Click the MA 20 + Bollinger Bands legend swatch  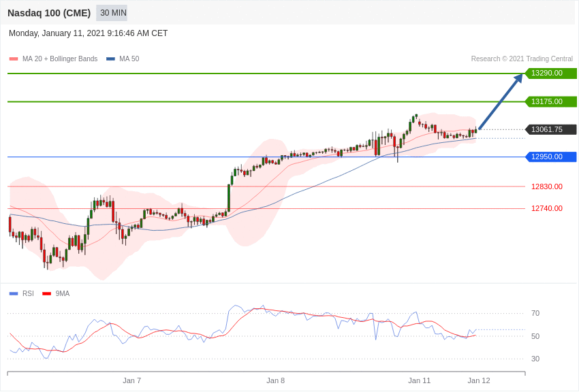click(14, 59)
